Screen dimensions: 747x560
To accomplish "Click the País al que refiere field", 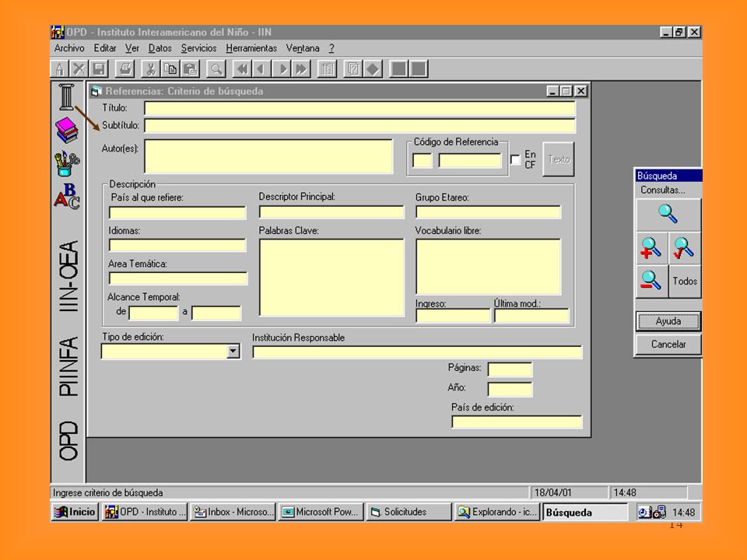I will pos(177,212).
